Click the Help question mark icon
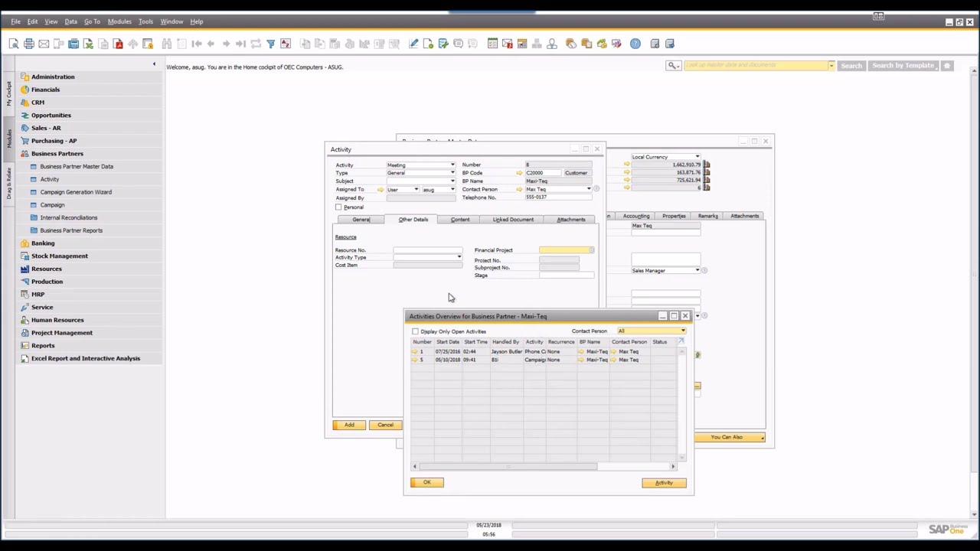The image size is (980, 551). tap(635, 44)
